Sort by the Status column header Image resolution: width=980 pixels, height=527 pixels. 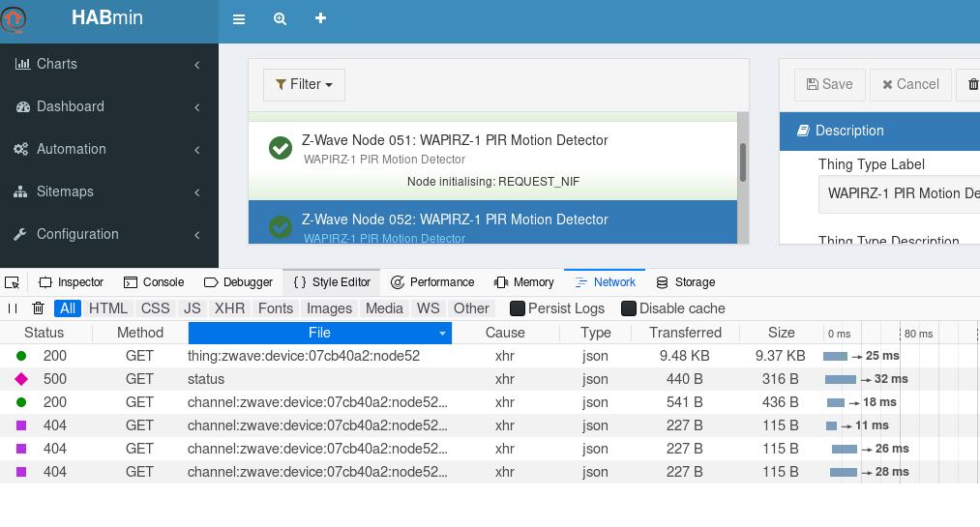44,333
